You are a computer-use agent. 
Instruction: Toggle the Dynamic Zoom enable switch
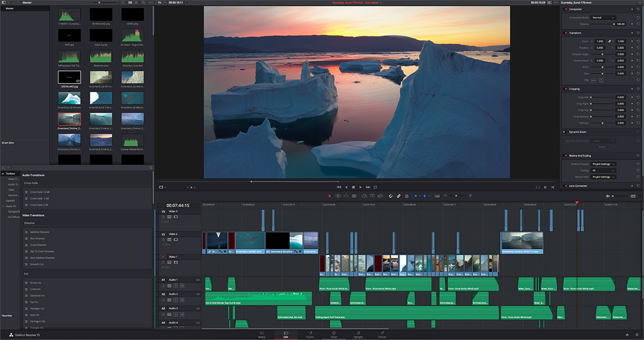(564, 132)
